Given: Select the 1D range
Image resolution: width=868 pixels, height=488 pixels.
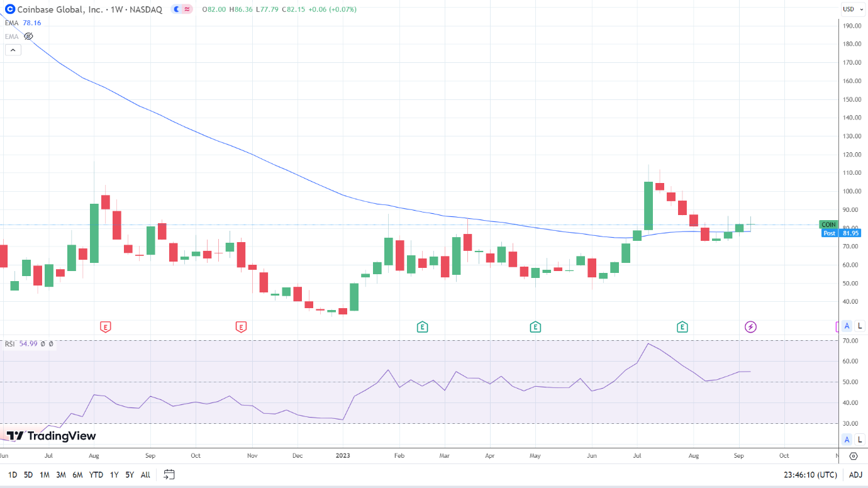Looking at the screenshot, I should (13, 475).
